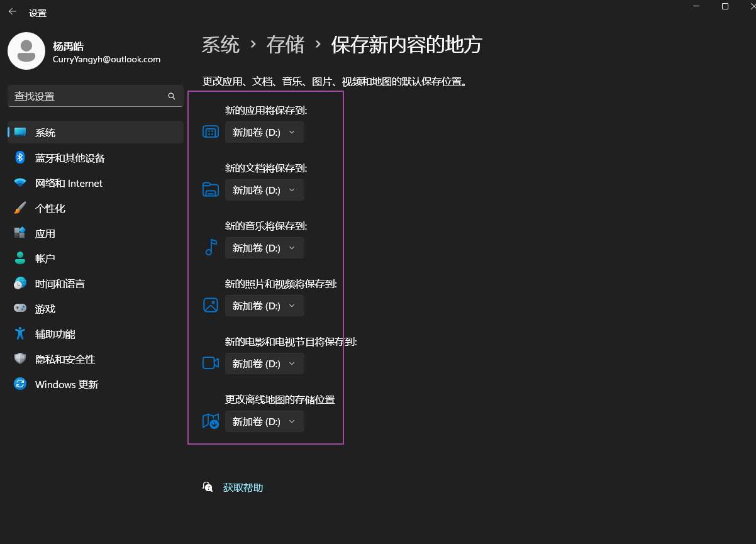
Task: Click the movies and TV camera icon
Action: (211, 363)
